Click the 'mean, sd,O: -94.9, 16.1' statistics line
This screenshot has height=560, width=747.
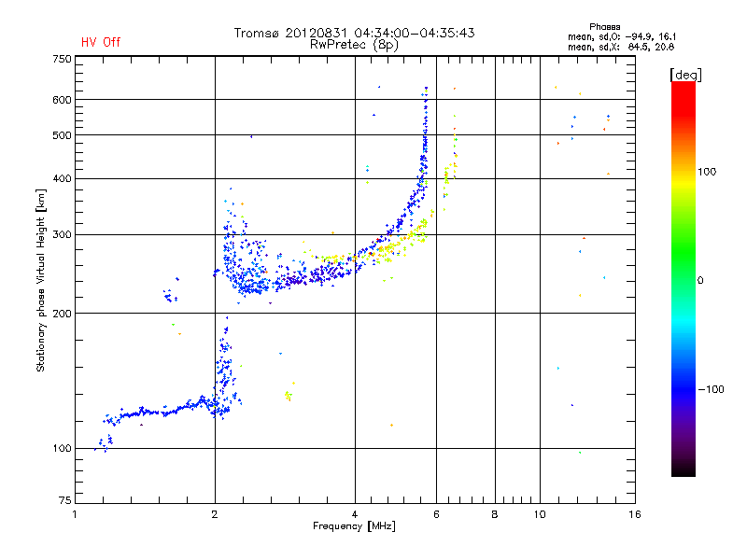coord(621,36)
